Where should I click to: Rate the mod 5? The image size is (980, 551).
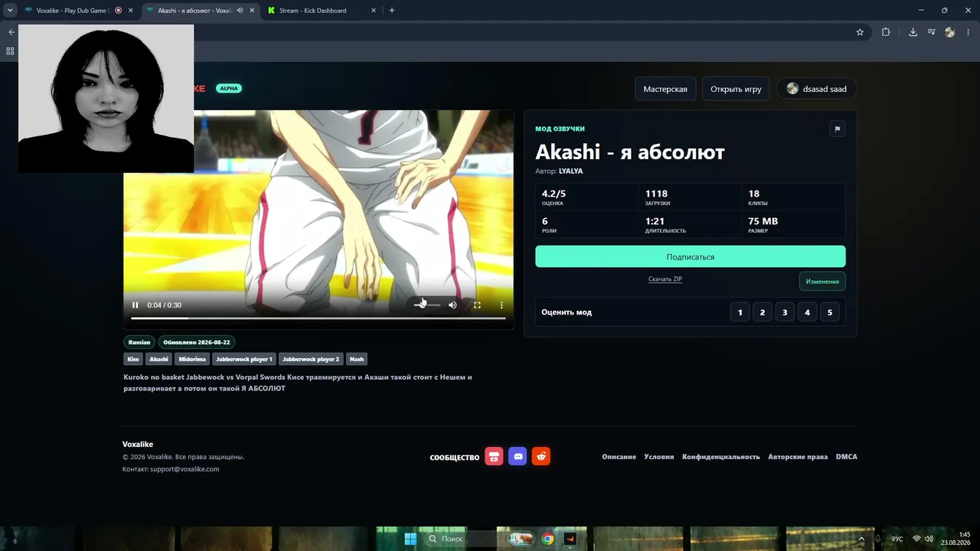[x=830, y=312]
